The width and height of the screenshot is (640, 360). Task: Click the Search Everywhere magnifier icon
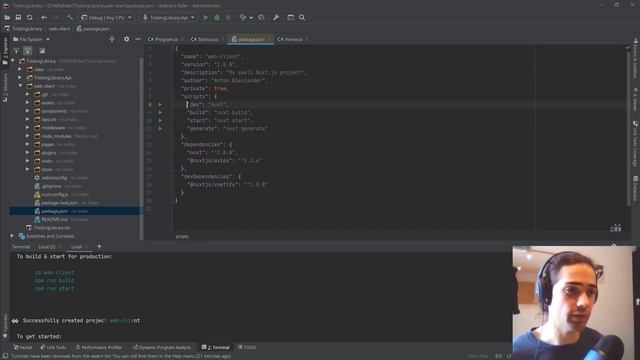click(302, 18)
